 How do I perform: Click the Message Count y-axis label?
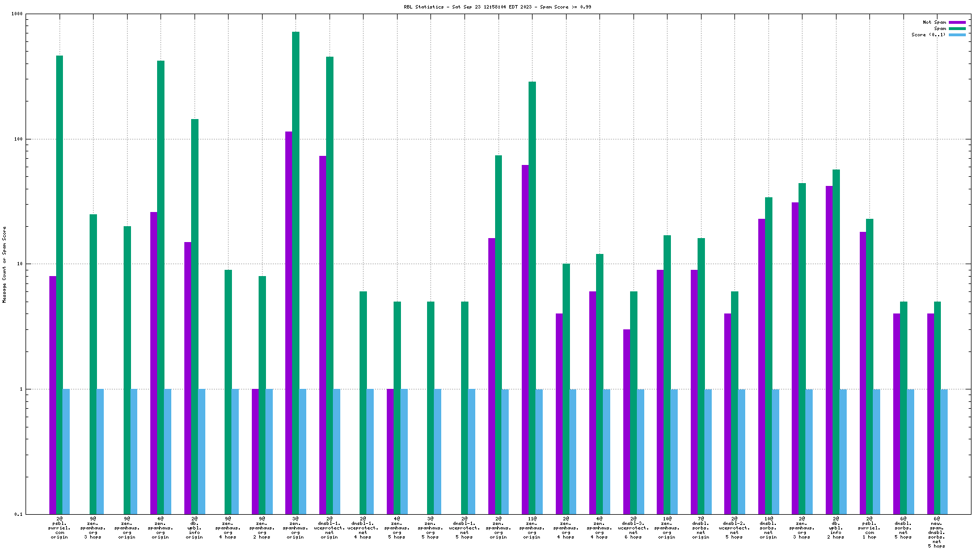coord(5,264)
